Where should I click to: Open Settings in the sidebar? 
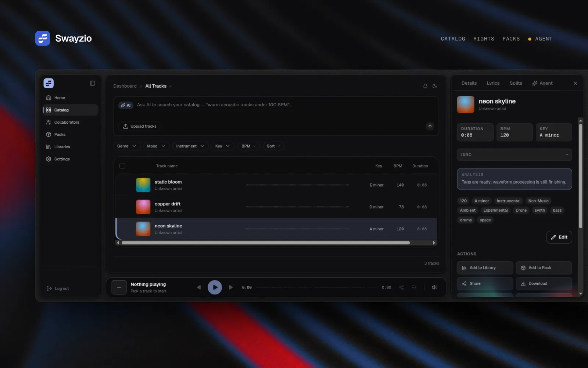[70, 159]
